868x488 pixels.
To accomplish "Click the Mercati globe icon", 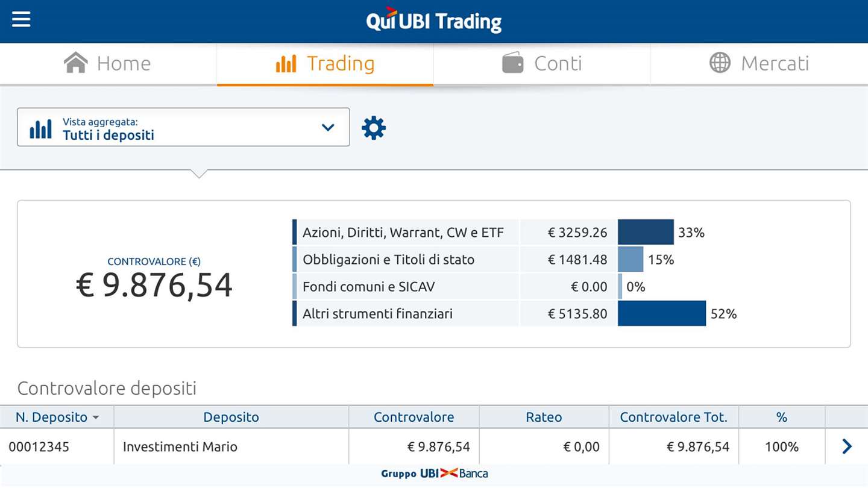I will 720,63.
